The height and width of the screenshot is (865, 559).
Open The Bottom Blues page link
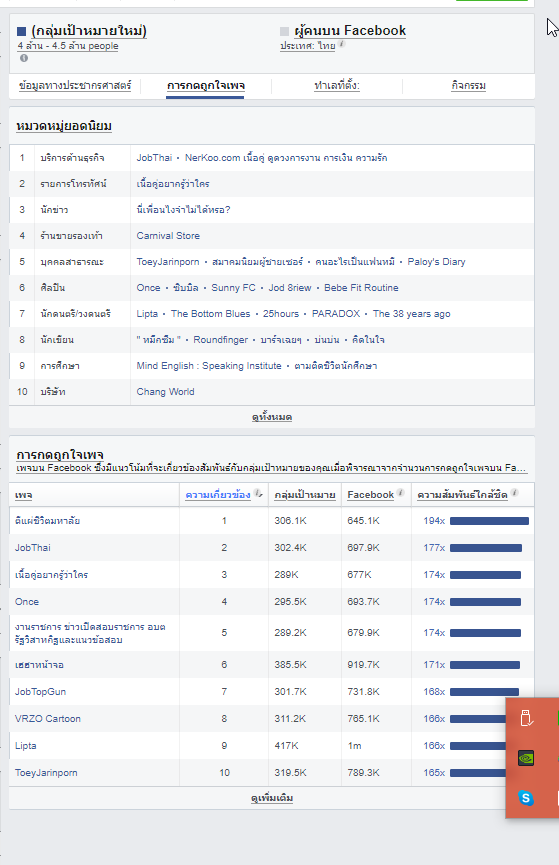(210, 313)
